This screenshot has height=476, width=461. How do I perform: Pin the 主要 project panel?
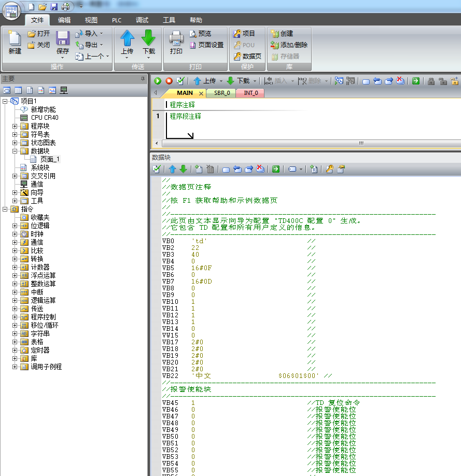pyautogui.click(x=143, y=79)
